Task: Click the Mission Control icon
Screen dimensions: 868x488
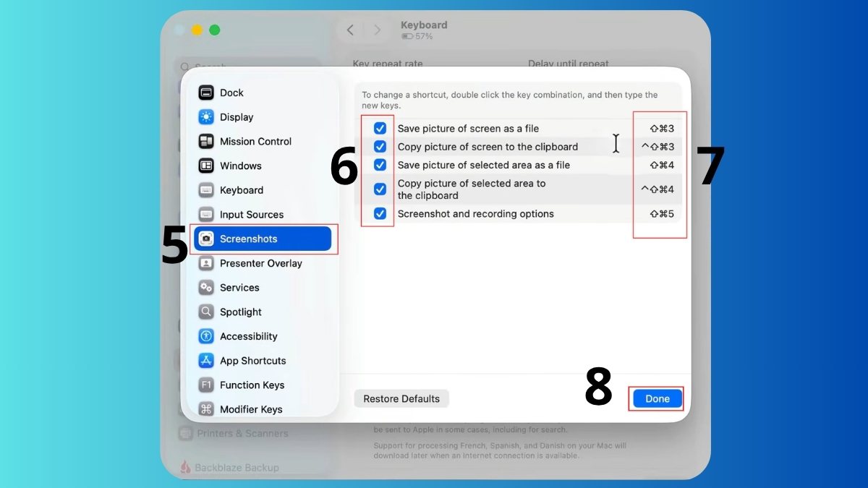Action: 207,142
